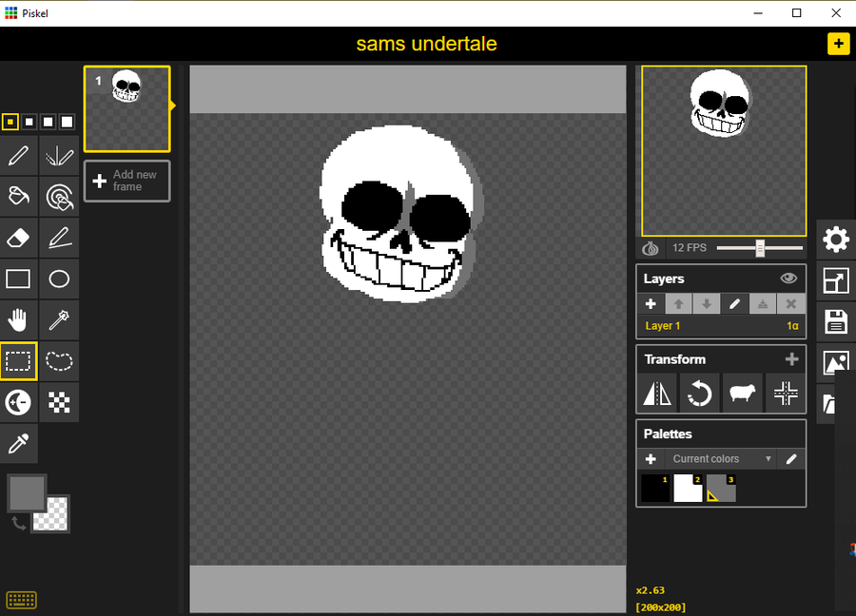Click the skull on drawing canvas
The width and height of the screenshot is (856, 616).
[x=401, y=213]
